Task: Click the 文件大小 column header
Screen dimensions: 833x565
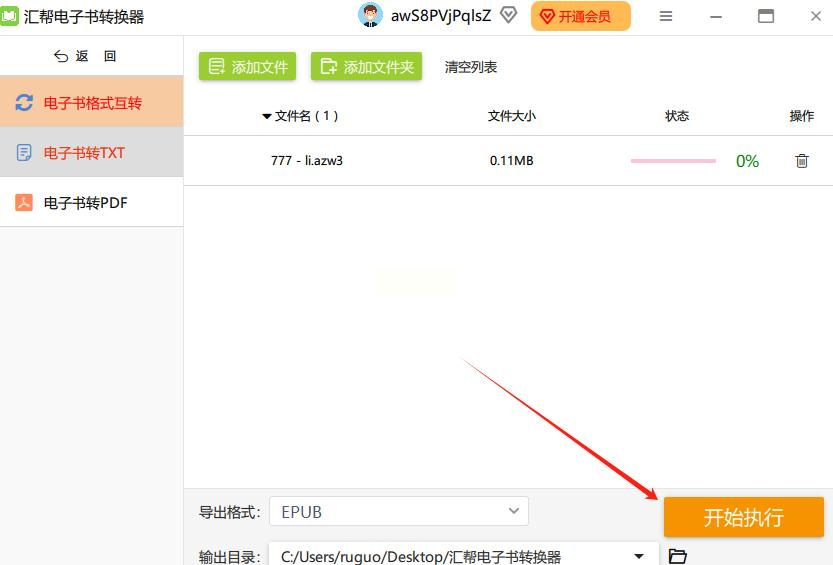Action: click(512, 116)
